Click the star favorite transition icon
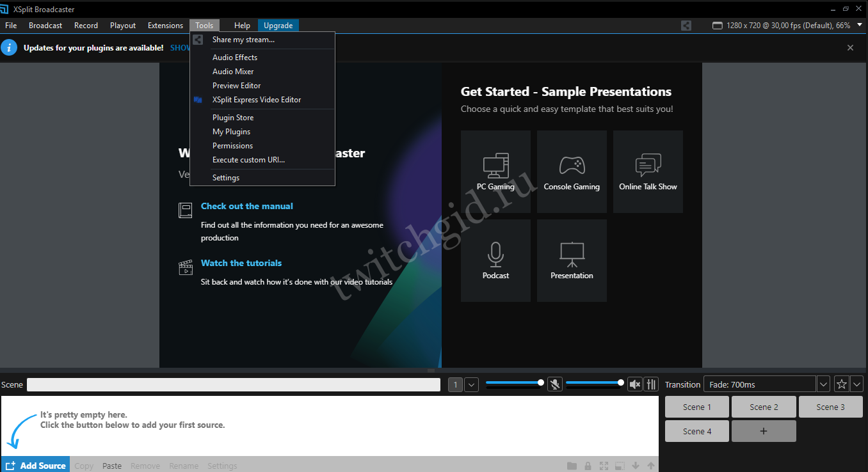 842,384
